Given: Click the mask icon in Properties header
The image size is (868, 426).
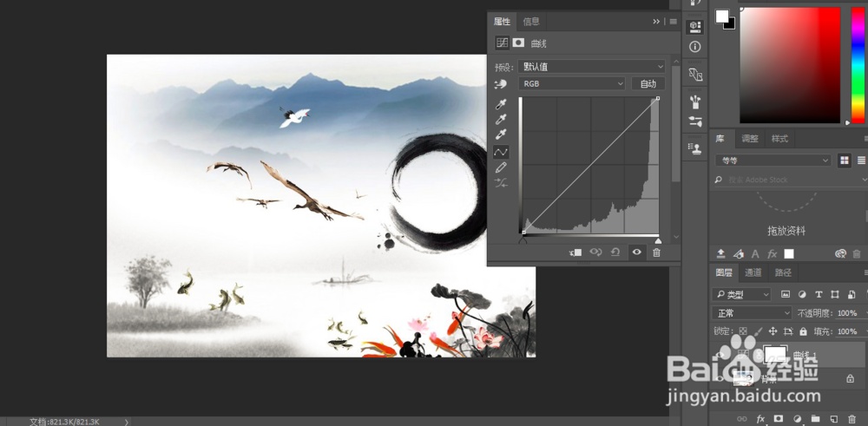Looking at the screenshot, I should [518, 43].
